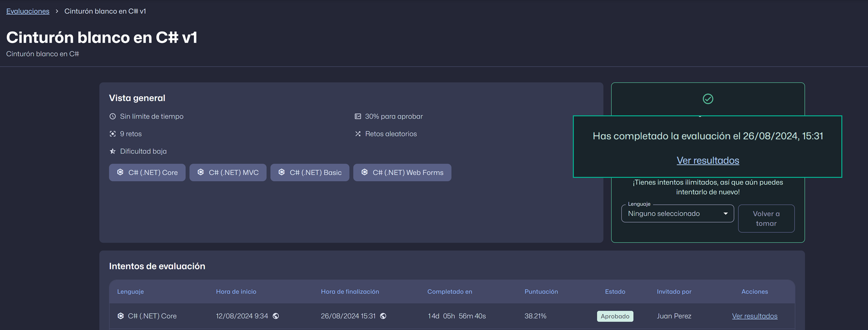Click the star icon beside Dificultad baja
Viewport: 868px width, 330px height.
(x=112, y=151)
